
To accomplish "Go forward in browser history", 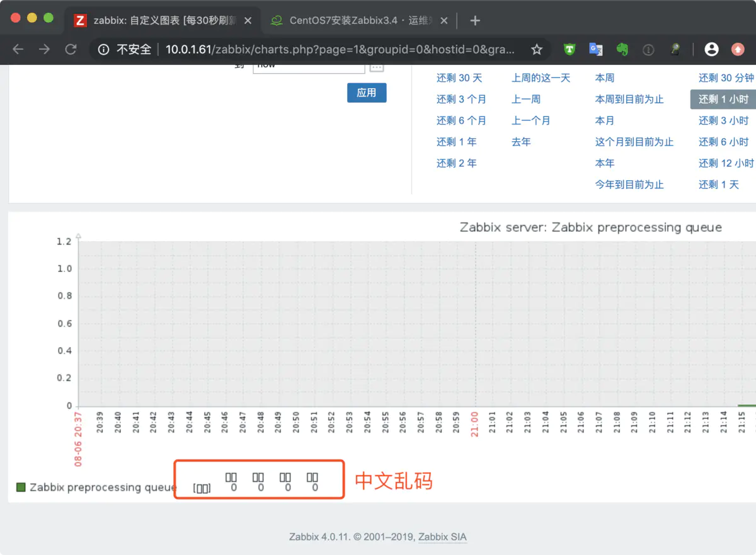I will click(44, 49).
